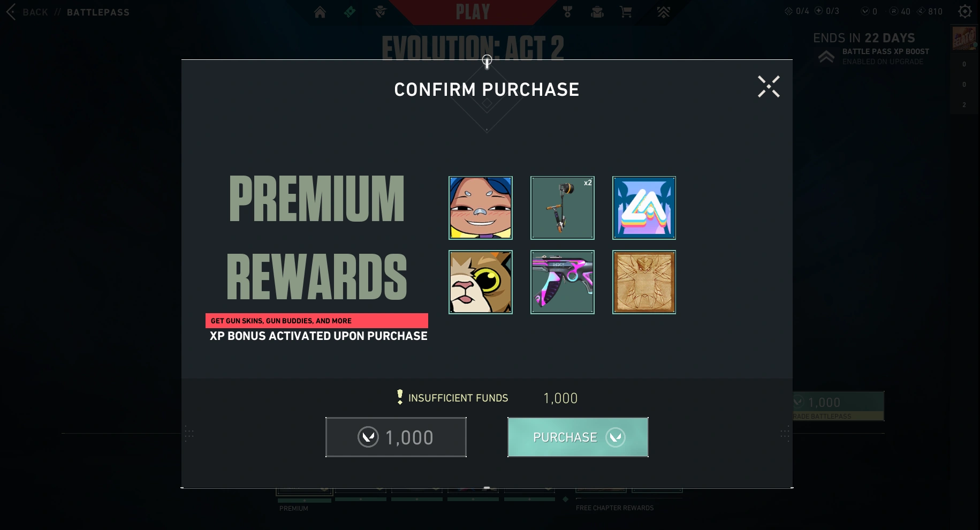
Task: Open the Home icon in top navigation
Action: [x=320, y=12]
